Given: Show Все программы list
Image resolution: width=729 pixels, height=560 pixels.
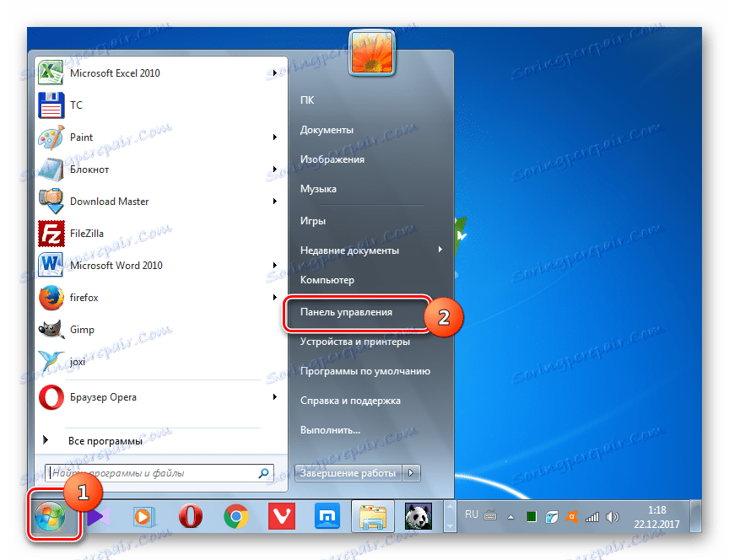Looking at the screenshot, I should coord(105,441).
